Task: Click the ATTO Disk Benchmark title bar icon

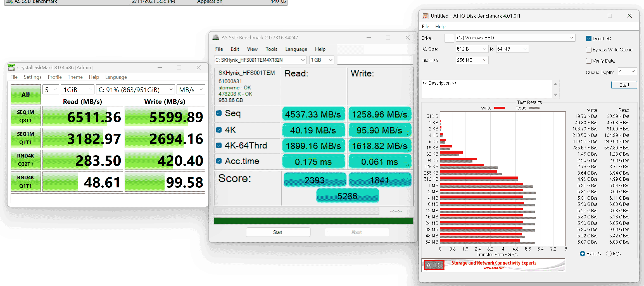Action: pyautogui.click(x=425, y=16)
